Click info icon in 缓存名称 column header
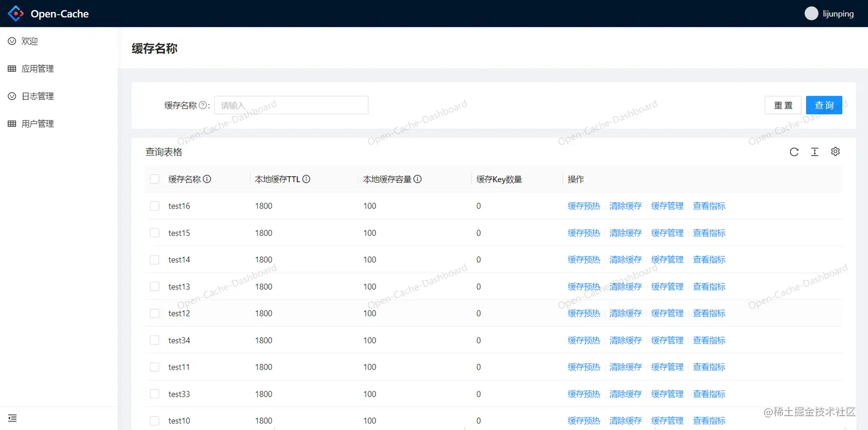Screen dimensions: 868x430 click(207, 179)
